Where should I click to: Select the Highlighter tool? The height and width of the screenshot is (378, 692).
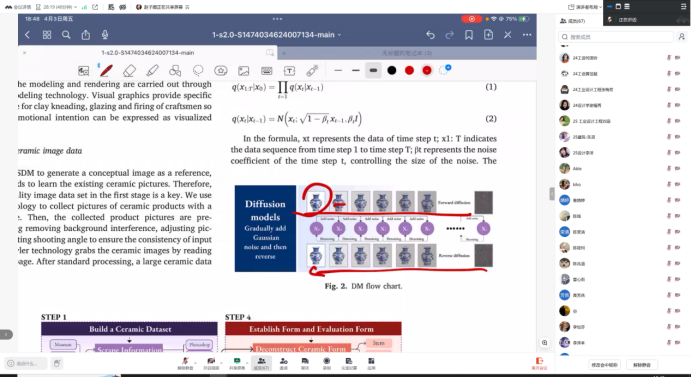click(152, 71)
